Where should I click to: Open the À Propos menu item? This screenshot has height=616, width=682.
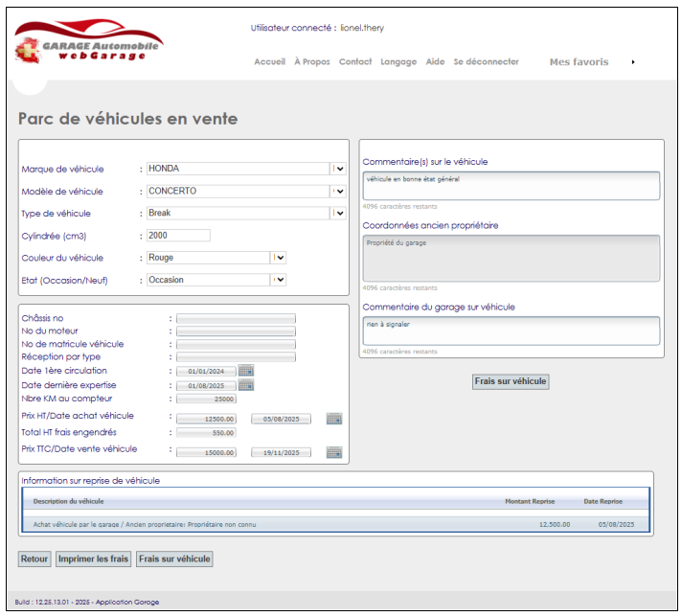(311, 62)
